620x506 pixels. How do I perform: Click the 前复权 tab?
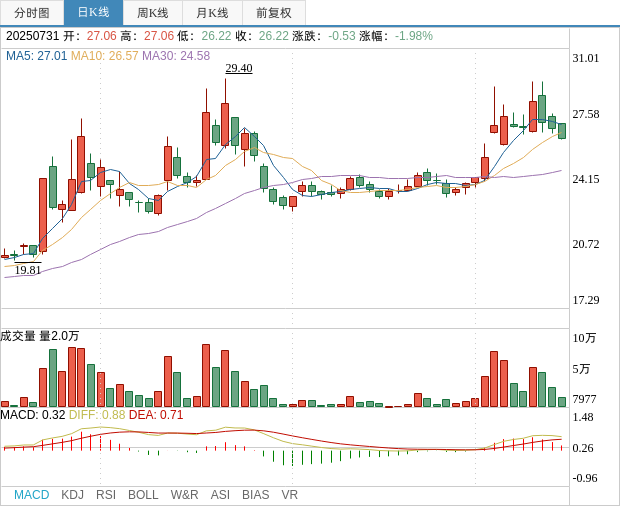pyautogui.click(x=274, y=13)
